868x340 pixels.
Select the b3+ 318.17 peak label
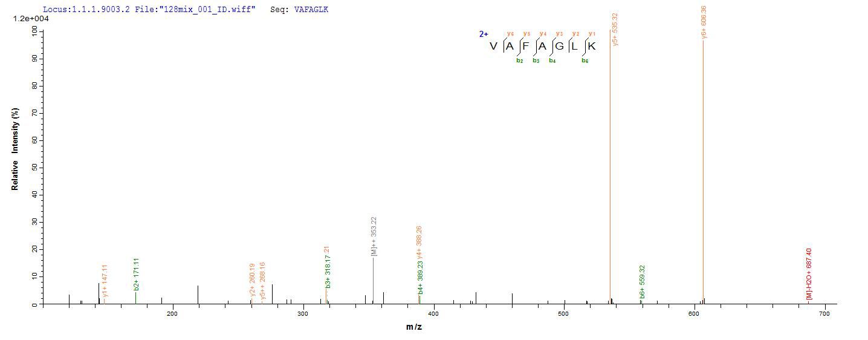327,267
